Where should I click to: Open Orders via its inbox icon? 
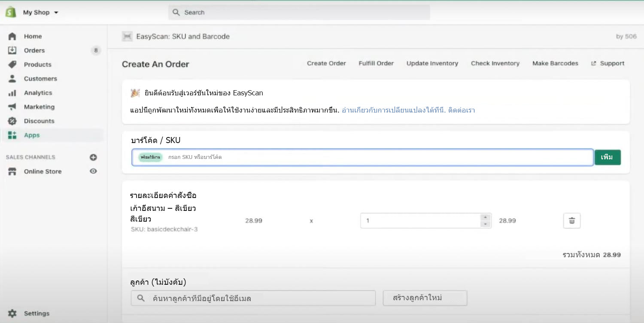tap(12, 50)
